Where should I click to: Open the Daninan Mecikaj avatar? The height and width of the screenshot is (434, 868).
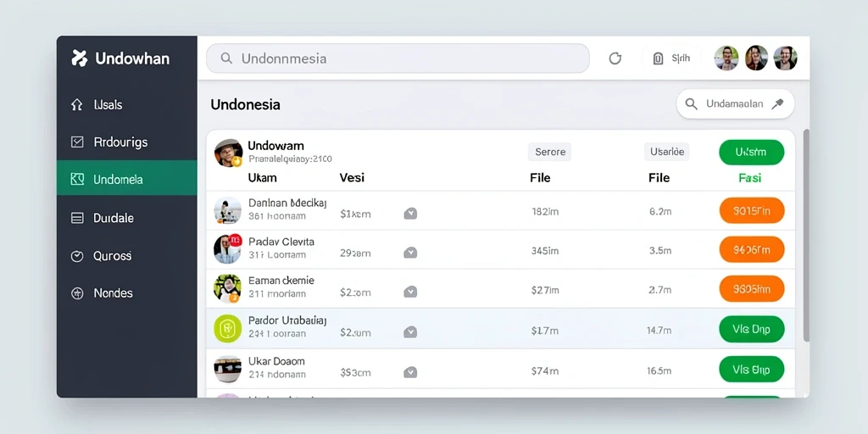pos(227,210)
